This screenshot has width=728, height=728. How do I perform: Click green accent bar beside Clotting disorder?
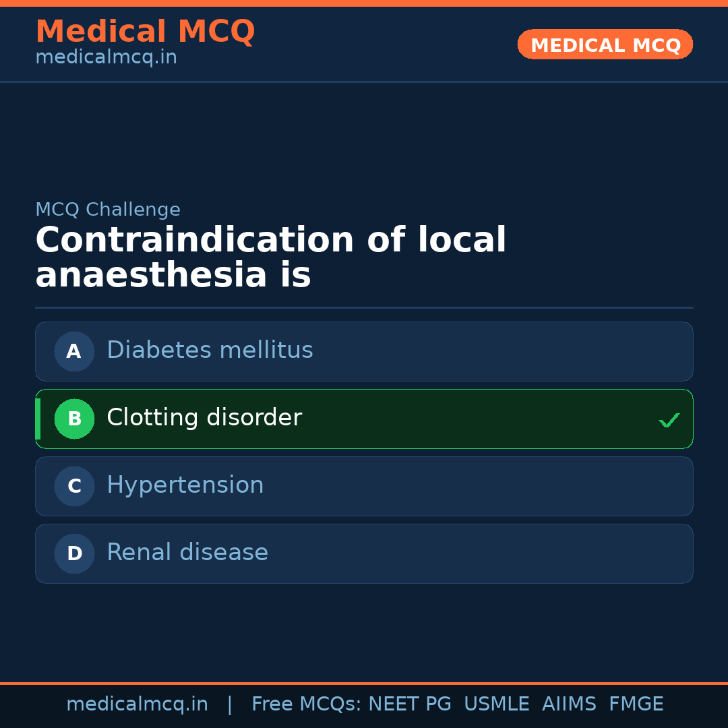(38, 419)
